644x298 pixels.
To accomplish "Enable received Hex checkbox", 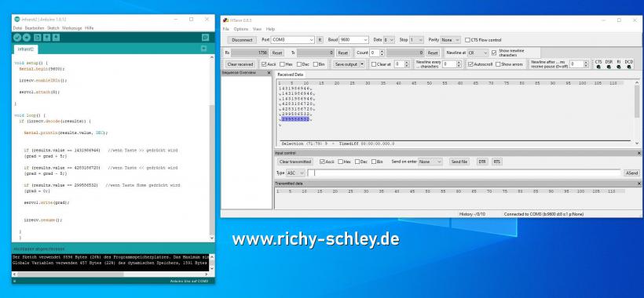I will tap(282, 64).
